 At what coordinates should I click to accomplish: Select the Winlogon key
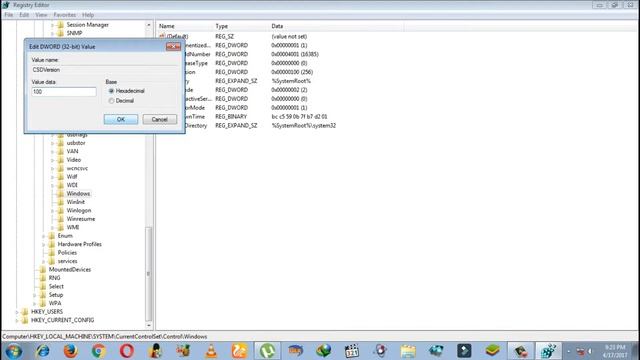79,211
